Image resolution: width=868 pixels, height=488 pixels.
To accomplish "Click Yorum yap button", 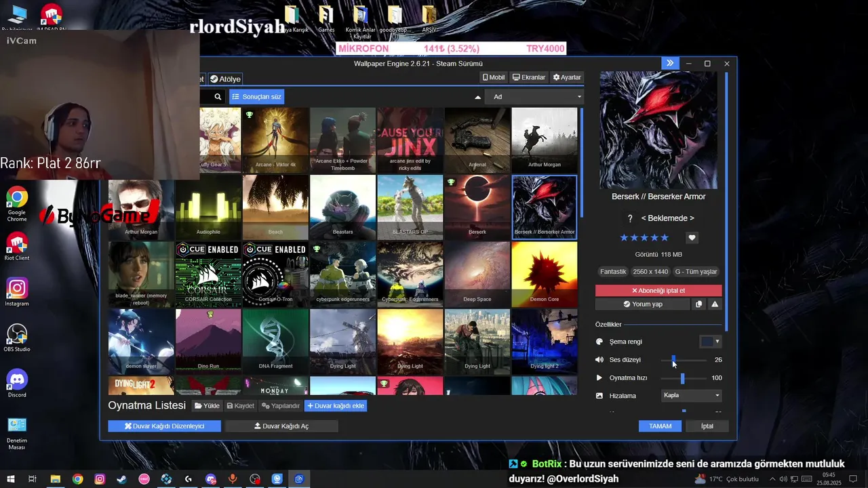I will pyautogui.click(x=643, y=304).
